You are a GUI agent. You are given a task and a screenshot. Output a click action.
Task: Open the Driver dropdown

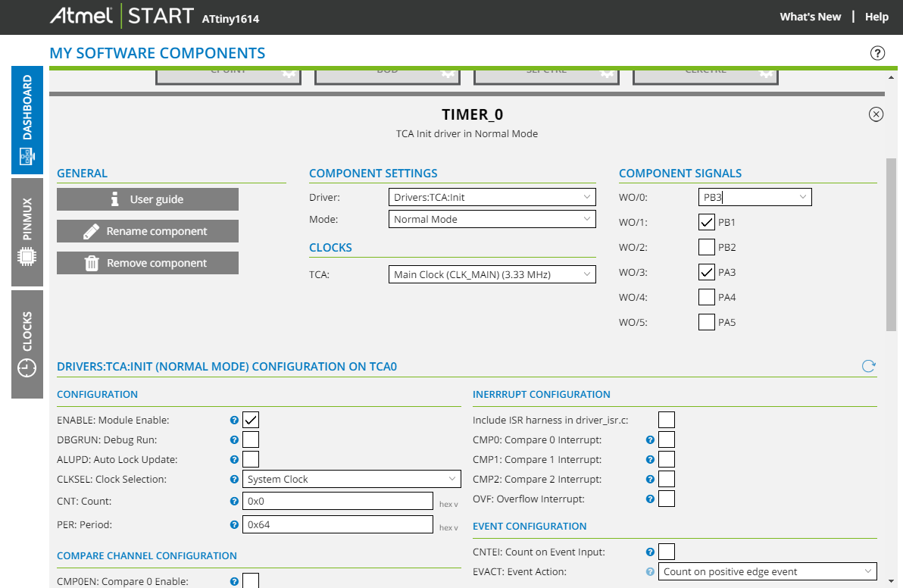point(492,197)
